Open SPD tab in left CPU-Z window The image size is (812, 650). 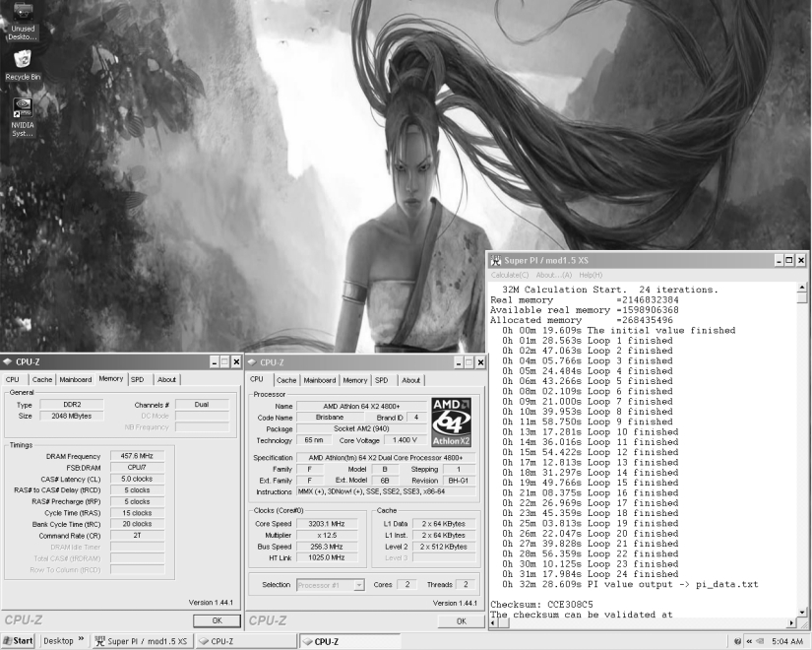(138, 380)
